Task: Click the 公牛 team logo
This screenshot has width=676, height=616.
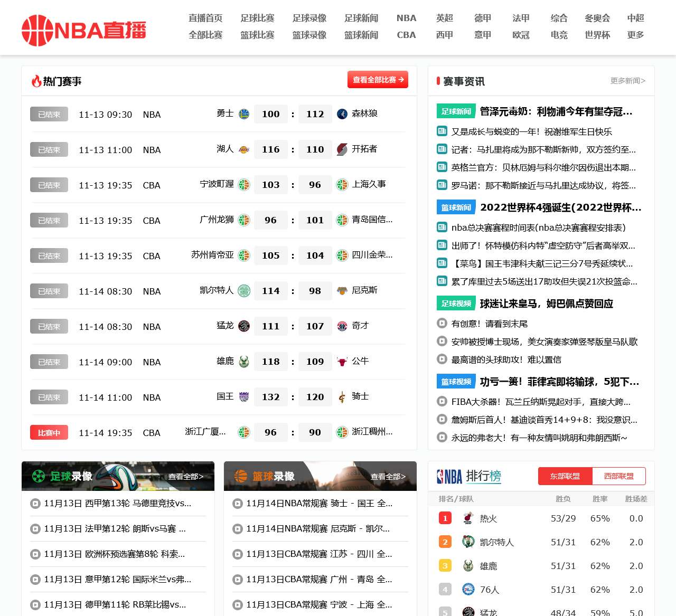Action: 342,361
